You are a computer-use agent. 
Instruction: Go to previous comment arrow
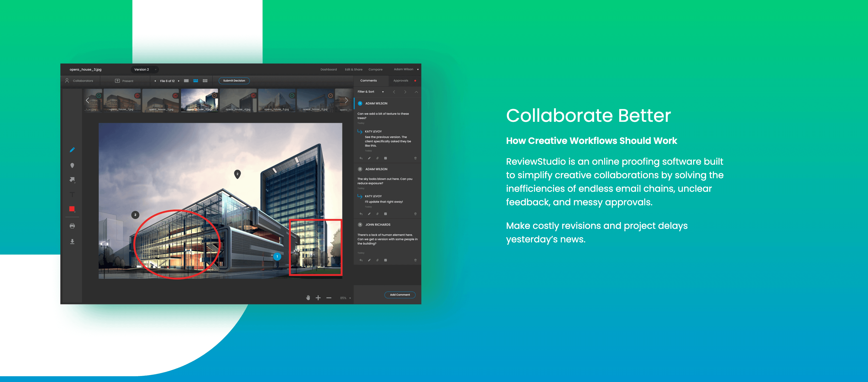tap(394, 92)
